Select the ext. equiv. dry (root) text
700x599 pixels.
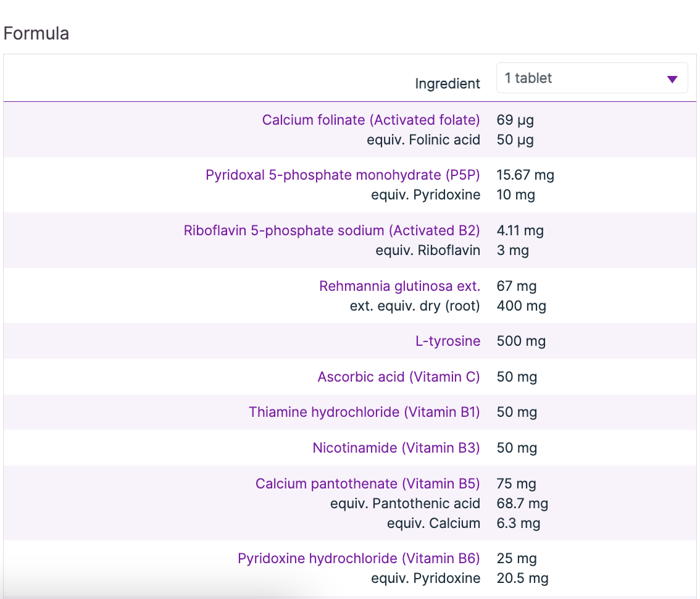point(414,306)
